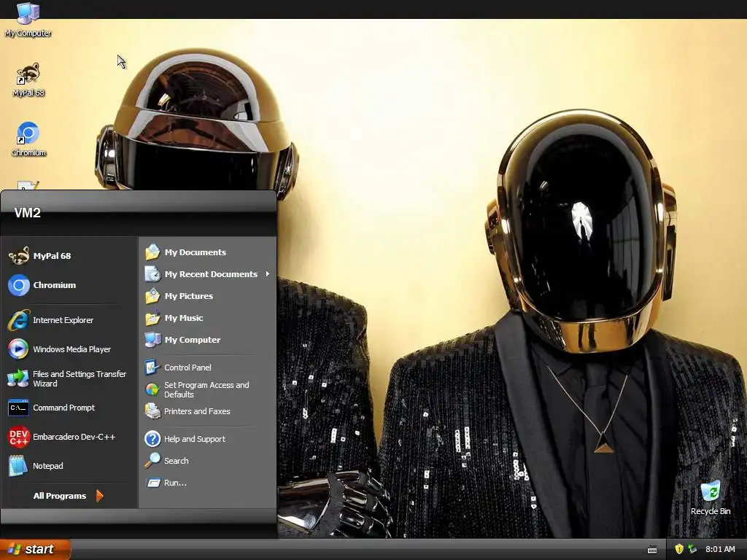Click Command Prompt icon in Start menu
Screen dimensions: 747x560
[x=19, y=408]
